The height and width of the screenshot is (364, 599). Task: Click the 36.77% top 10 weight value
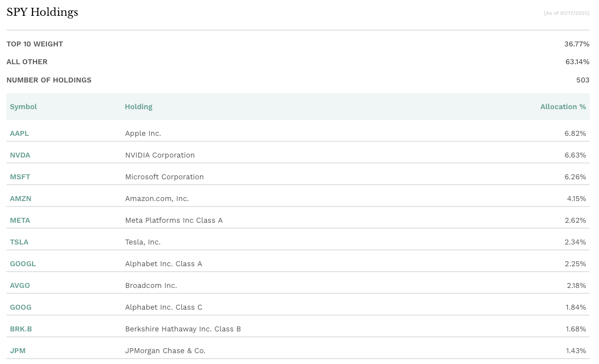(577, 44)
